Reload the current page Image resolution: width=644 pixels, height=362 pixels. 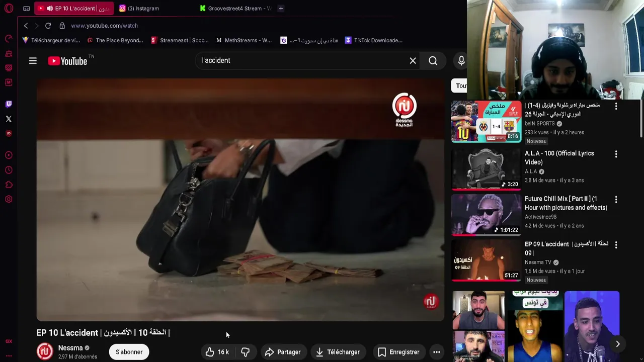point(48,26)
